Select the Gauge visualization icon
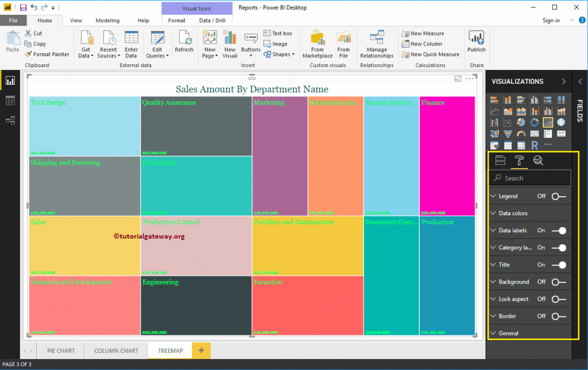Screen dimensions: 588x370 [521, 133]
